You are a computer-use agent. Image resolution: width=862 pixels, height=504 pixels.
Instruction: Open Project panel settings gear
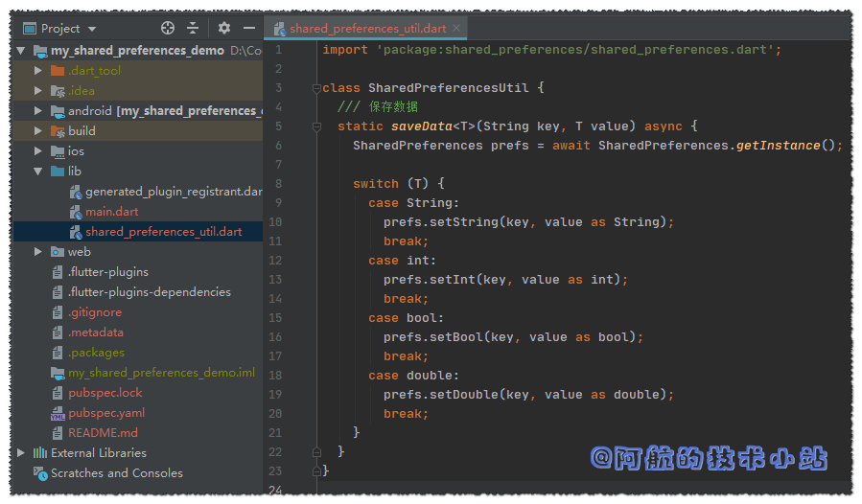(x=223, y=28)
